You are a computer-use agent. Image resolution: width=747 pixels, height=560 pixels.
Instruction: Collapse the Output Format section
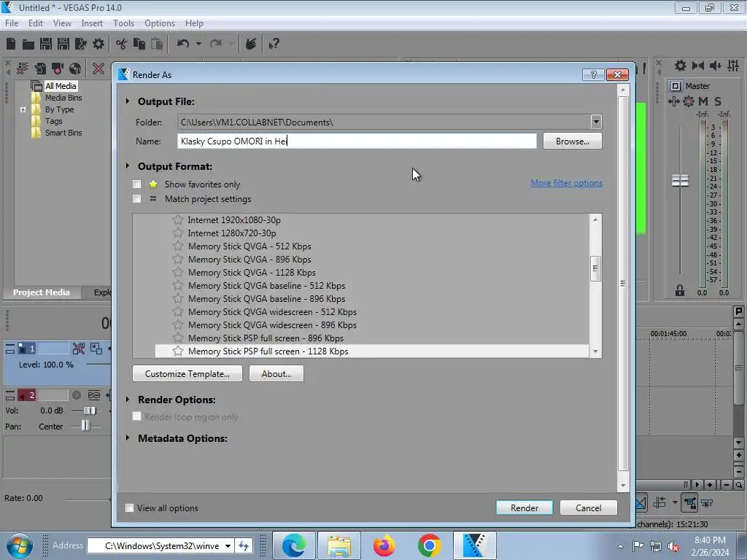point(128,166)
